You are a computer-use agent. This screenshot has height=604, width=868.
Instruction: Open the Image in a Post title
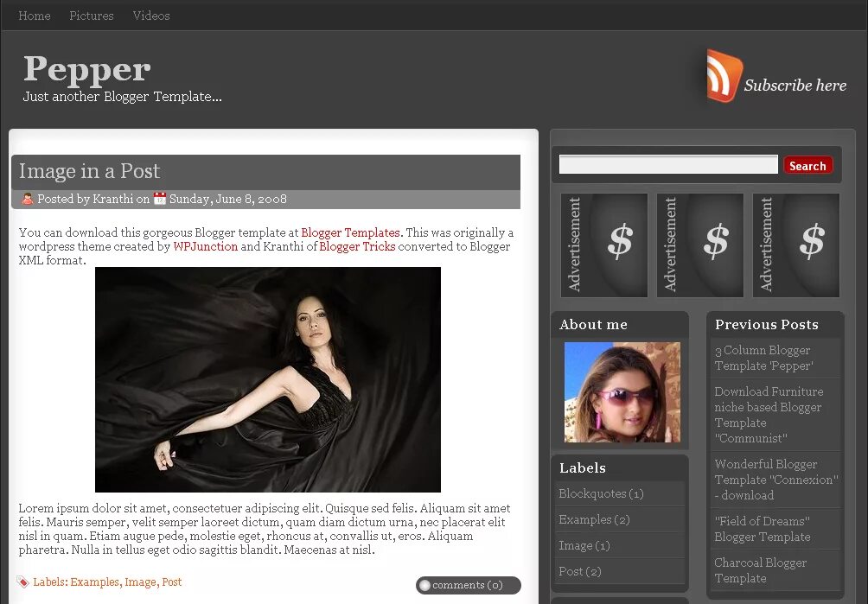pyautogui.click(x=89, y=171)
